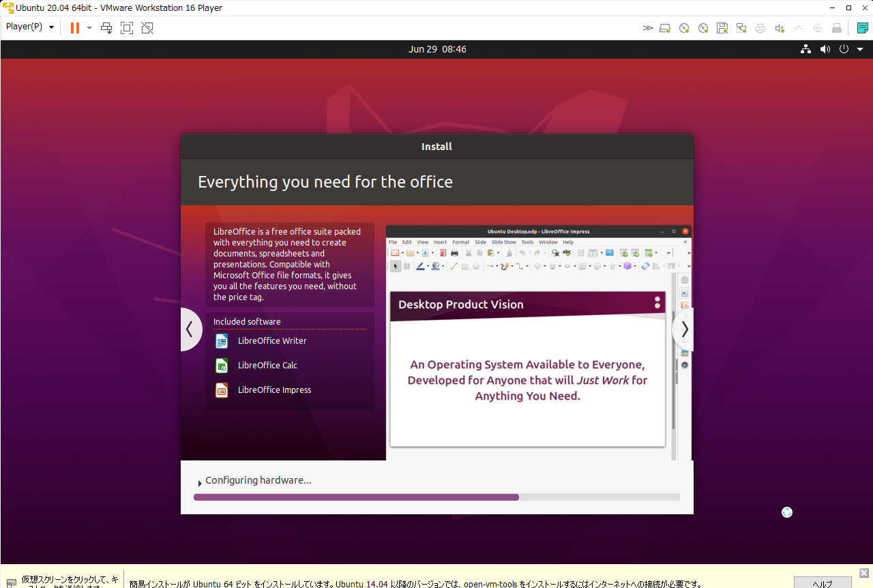873x588 pixels.
Task: Close the bottom hint bar
Action: 863,573
